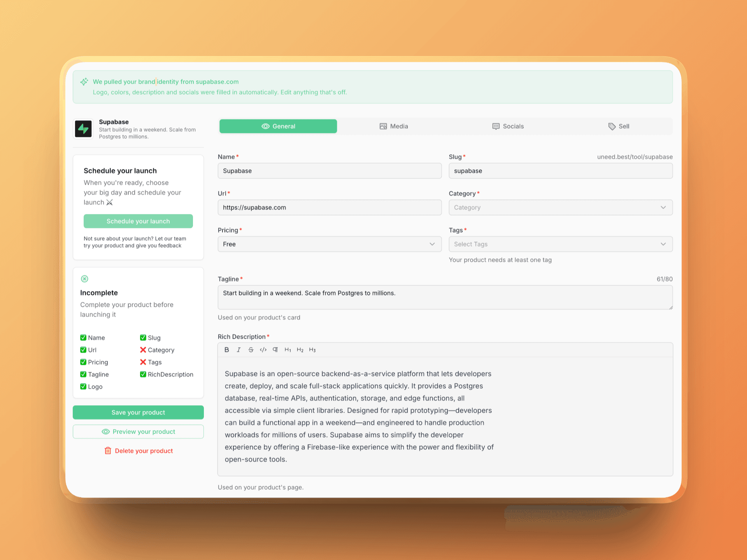Image resolution: width=747 pixels, height=560 pixels.
Task: Open the Socials tab
Action: point(508,126)
